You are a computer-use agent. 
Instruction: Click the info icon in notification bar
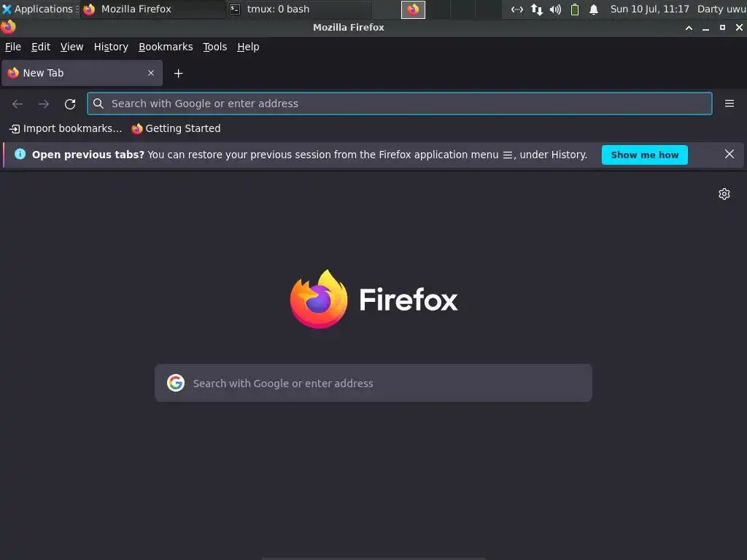pos(20,154)
